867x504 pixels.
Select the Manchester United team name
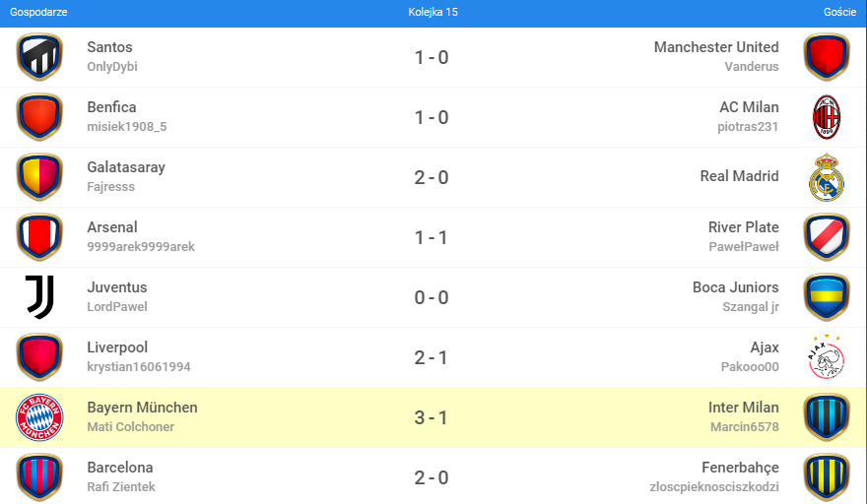716,47
